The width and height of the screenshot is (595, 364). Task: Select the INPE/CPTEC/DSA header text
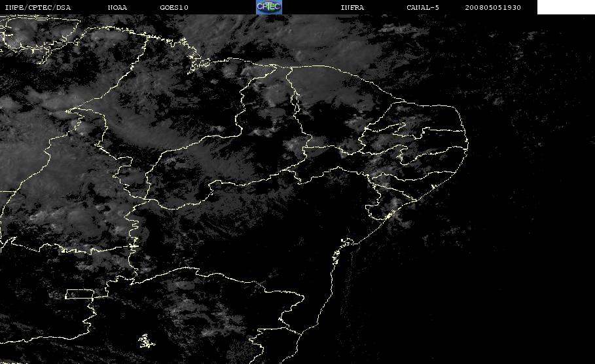tap(37, 8)
